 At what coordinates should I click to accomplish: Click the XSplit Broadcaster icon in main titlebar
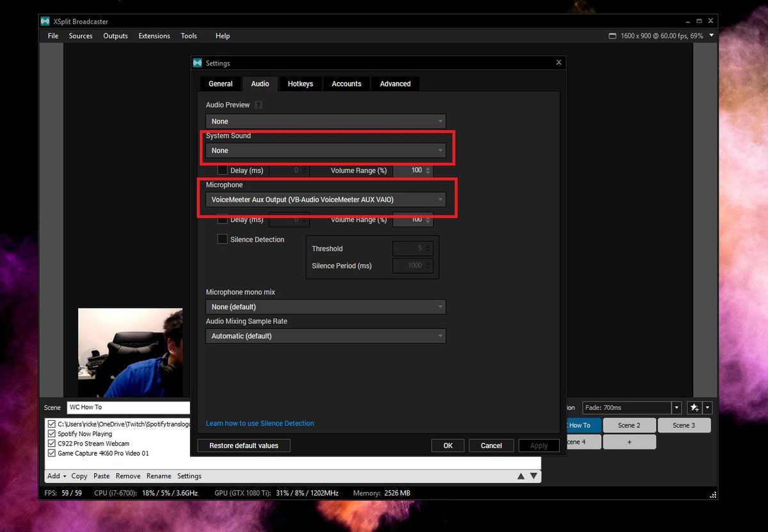point(45,20)
